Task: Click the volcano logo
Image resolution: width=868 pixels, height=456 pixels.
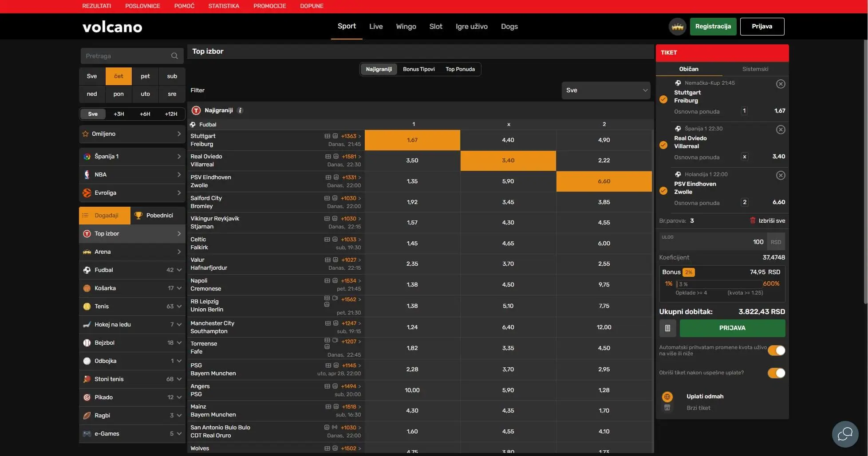Action: click(112, 27)
